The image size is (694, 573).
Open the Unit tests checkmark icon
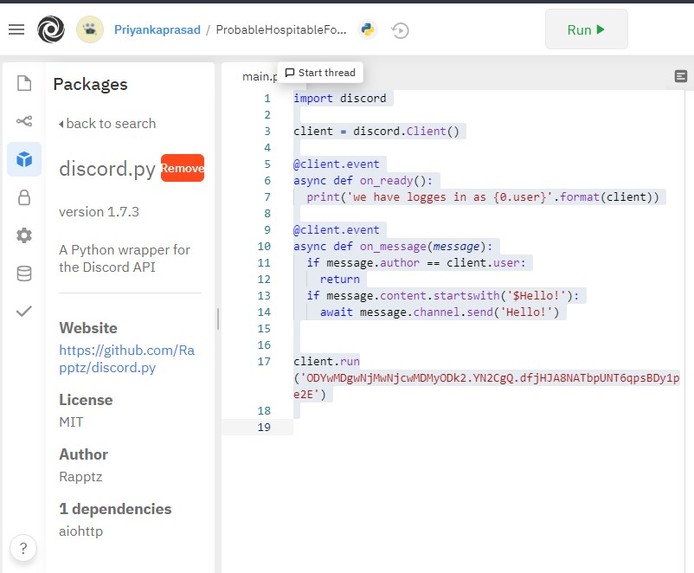(x=24, y=311)
